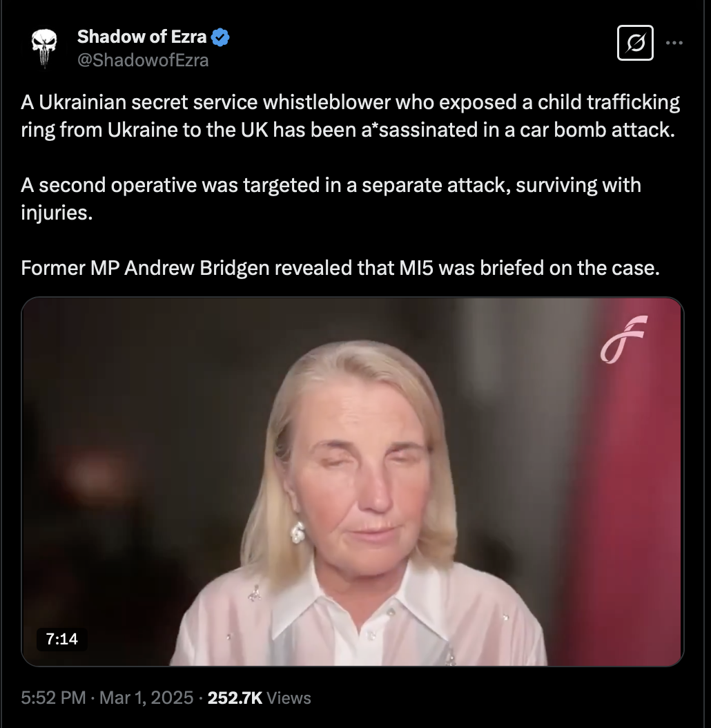This screenshot has width=711, height=728.
Task: Click the blue verified badge
Action: coord(220,37)
